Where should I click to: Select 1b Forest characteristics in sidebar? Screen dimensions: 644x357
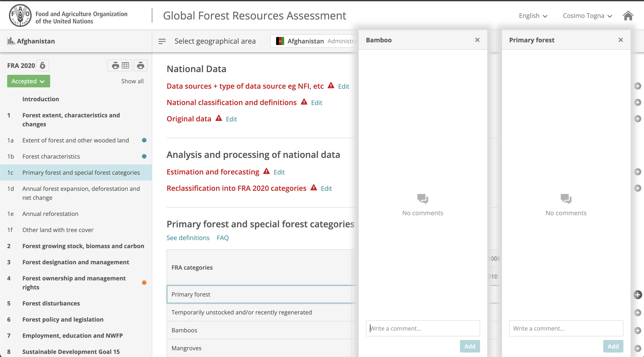point(51,156)
